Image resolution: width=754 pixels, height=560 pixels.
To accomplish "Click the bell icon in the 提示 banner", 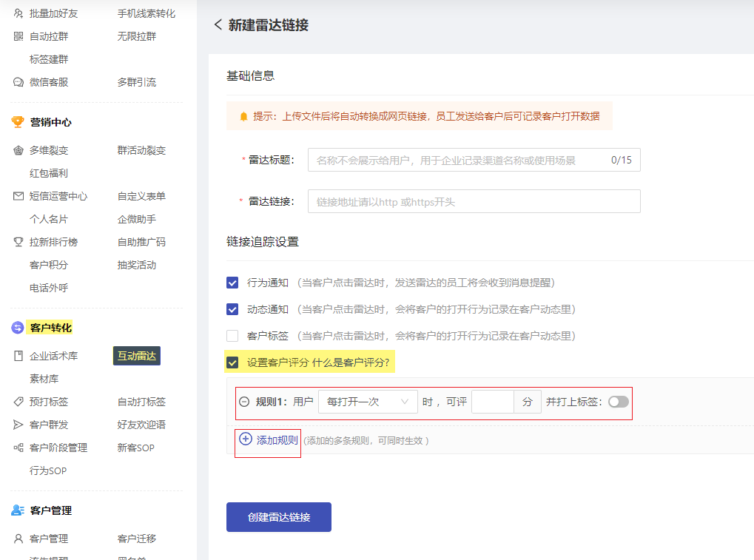I will pos(243,116).
